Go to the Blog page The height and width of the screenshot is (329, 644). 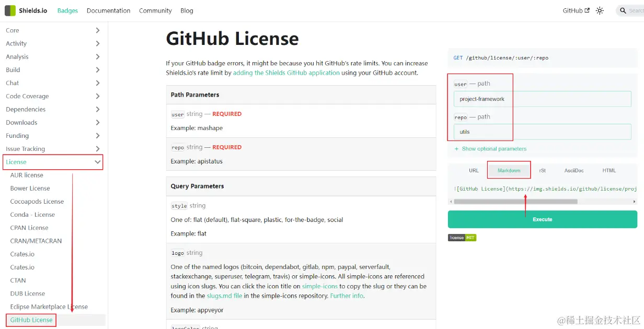point(187,10)
